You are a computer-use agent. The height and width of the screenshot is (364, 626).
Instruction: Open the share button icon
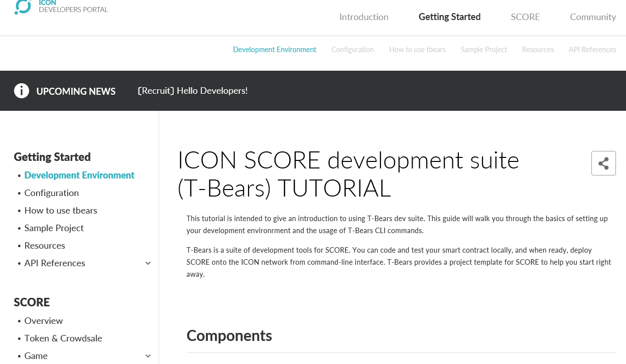click(603, 163)
